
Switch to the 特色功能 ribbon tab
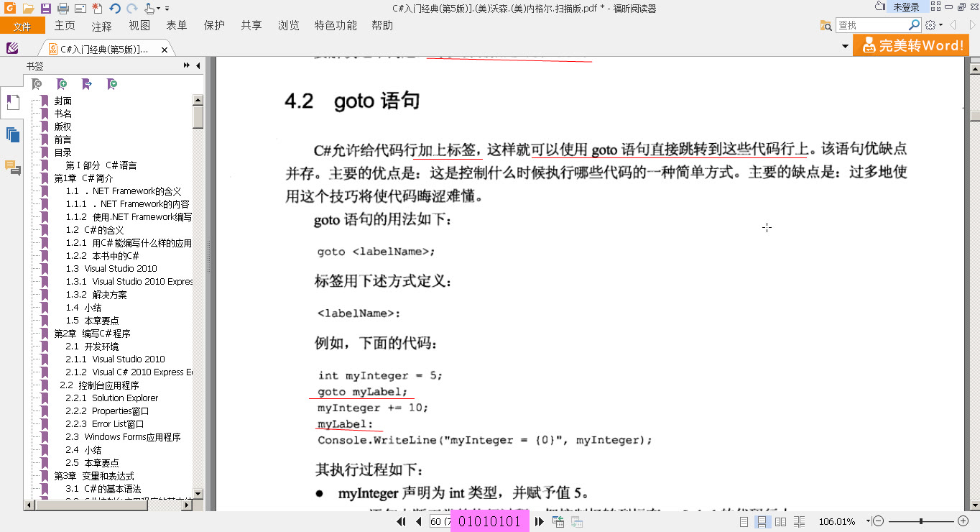(x=336, y=25)
